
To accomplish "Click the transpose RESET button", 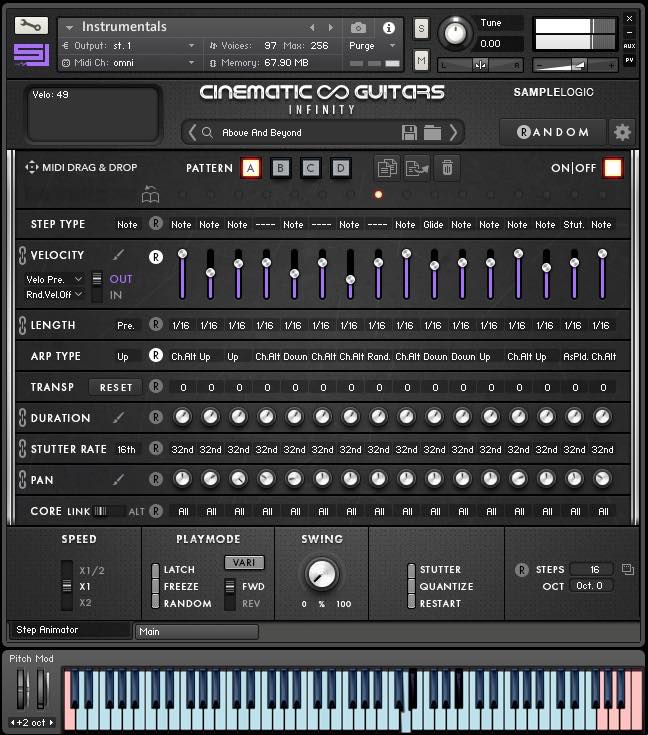I will click(x=116, y=387).
